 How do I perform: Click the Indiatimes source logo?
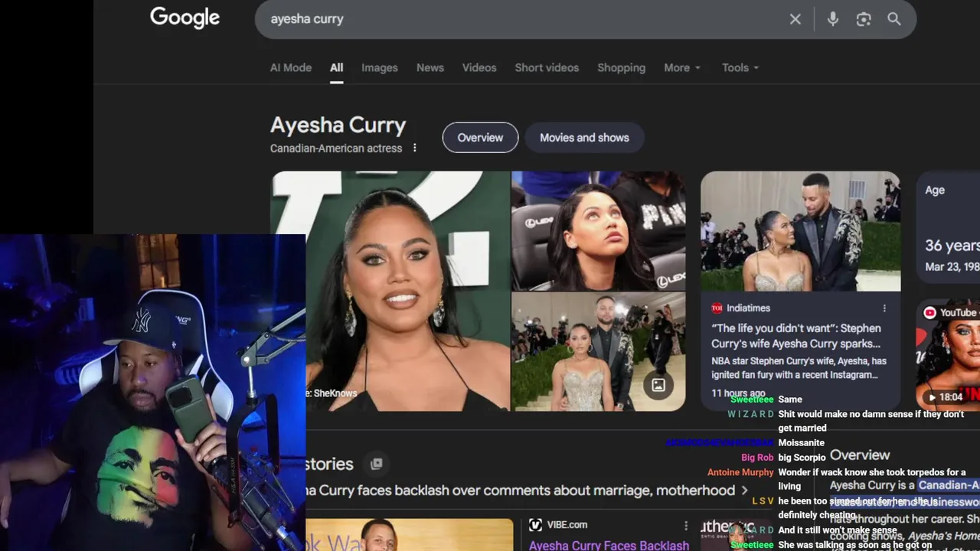(717, 308)
